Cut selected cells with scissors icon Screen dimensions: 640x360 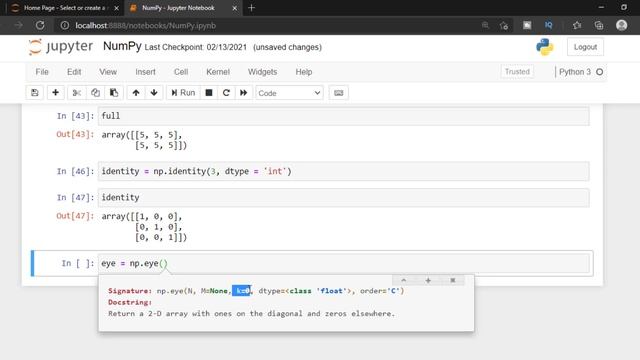[x=76, y=93]
